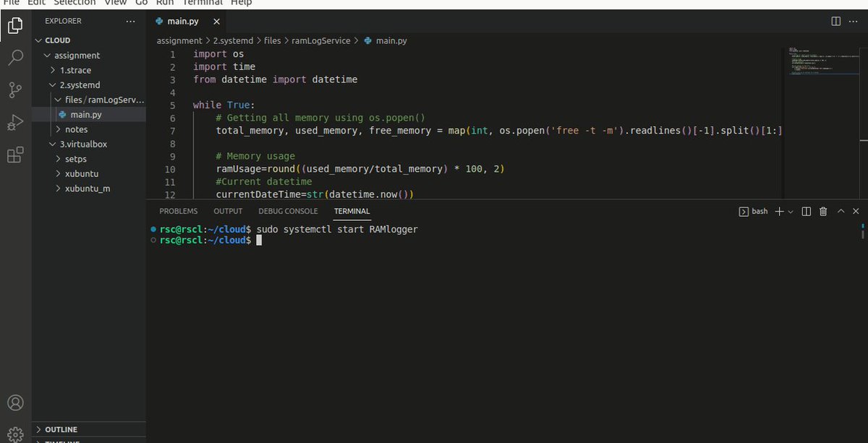Open the Explorer view in activity bar
This screenshot has height=443, width=868.
(x=15, y=27)
